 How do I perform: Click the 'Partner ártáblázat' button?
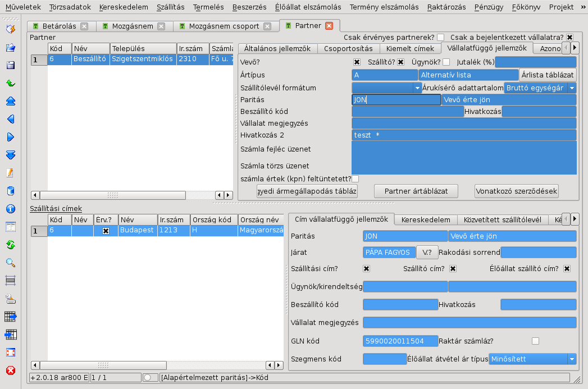coord(416,191)
